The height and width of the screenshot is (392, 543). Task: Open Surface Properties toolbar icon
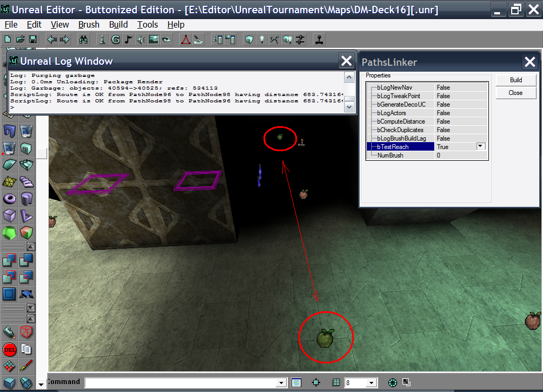pyautogui.click(x=230, y=39)
